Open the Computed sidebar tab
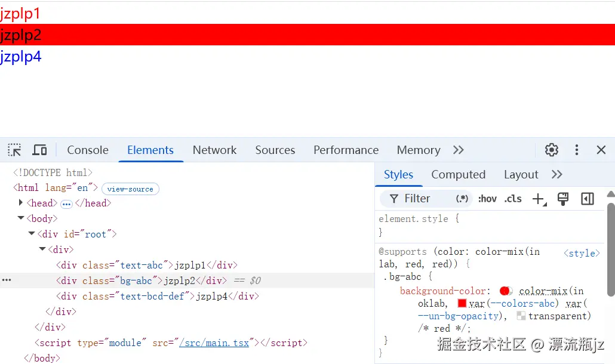Image resolution: width=615 pixels, height=364 pixels. [458, 174]
